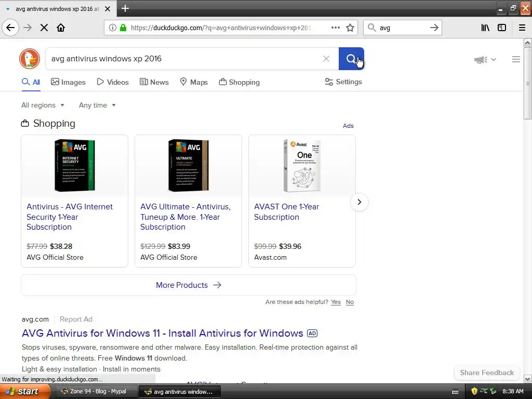Click AVG Internet Security product image
Screen dimensions: 532x399
(x=75, y=166)
